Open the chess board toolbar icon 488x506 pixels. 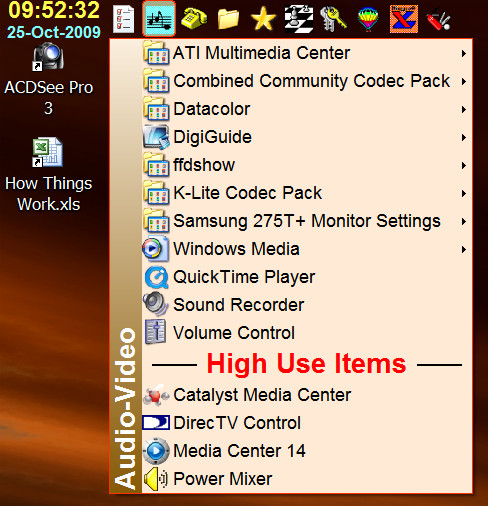(299, 19)
